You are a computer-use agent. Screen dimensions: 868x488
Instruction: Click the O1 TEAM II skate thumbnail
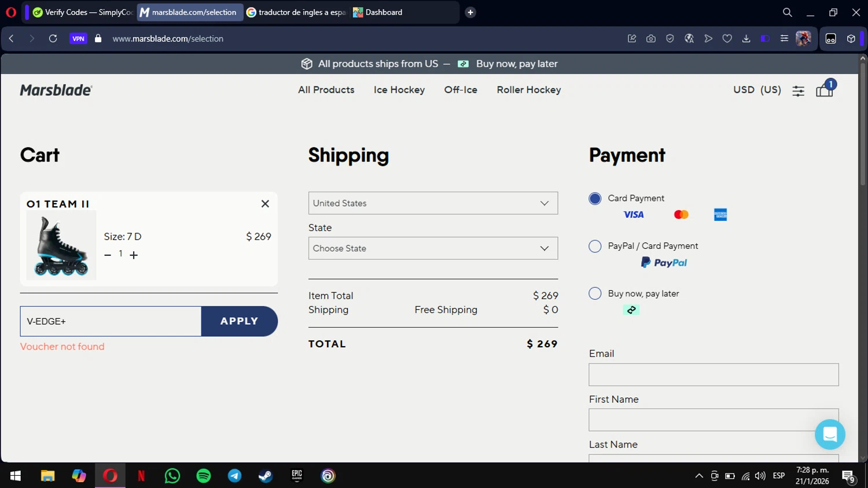pos(61,245)
